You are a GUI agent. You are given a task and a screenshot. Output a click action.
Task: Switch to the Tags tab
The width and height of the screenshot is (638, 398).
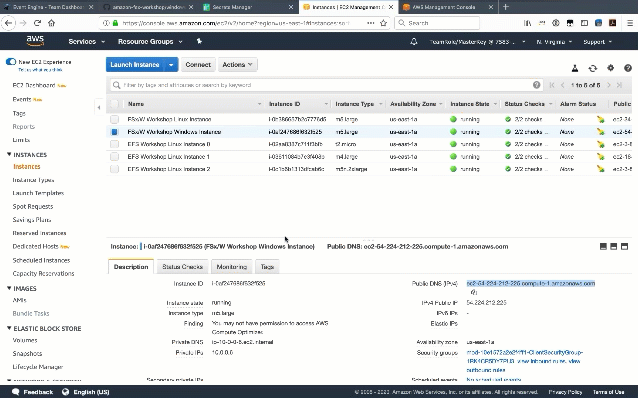pyautogui.click(x=267, y=267)
